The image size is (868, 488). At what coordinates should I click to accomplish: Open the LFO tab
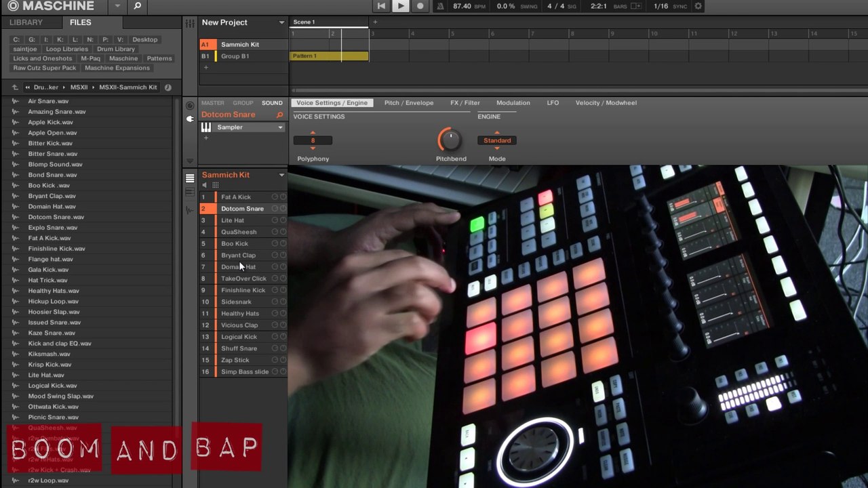[x=553, y=103]
